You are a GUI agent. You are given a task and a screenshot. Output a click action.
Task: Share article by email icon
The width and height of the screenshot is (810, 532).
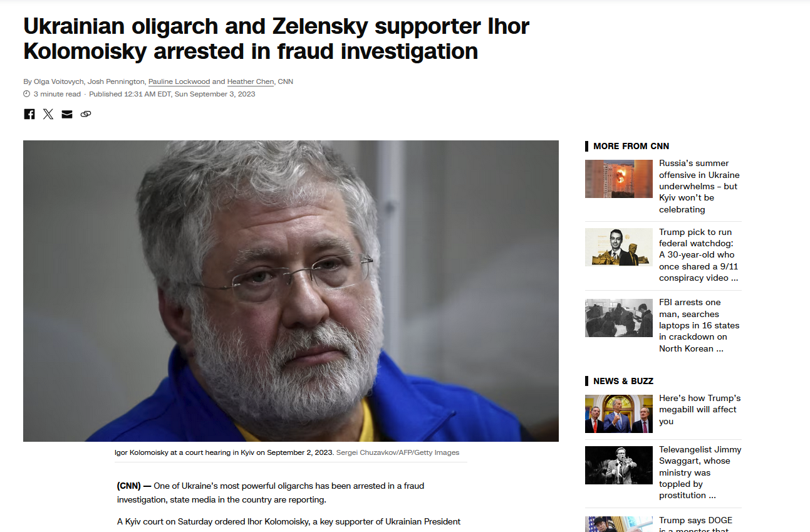coord(67,114)
